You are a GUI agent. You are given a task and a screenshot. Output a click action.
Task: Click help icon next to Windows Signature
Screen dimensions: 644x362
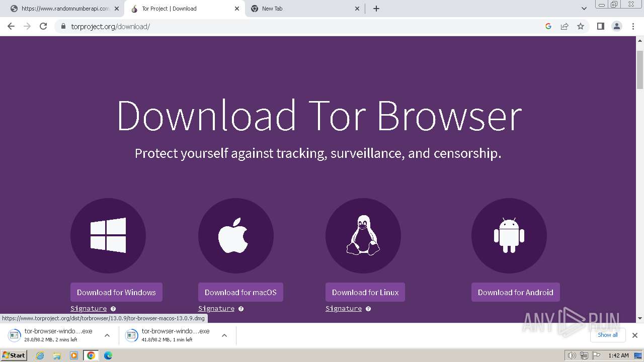point(113,309)
